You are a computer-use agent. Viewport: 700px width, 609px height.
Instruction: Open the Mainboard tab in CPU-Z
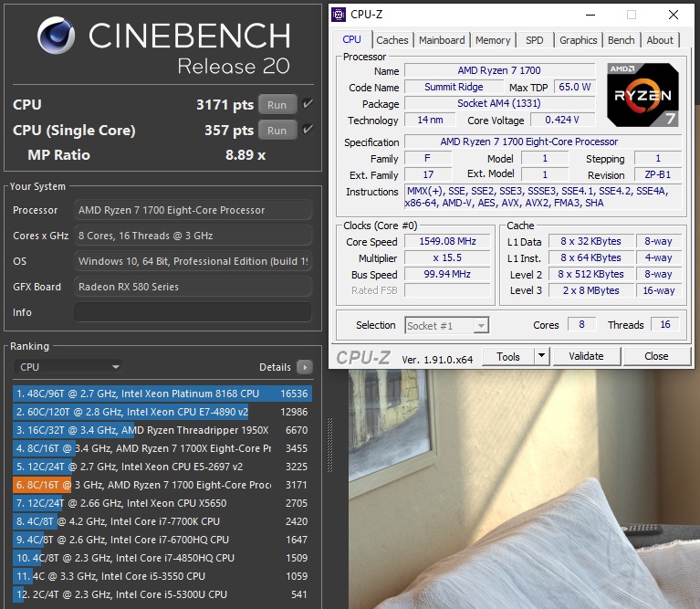click(442, 40)
